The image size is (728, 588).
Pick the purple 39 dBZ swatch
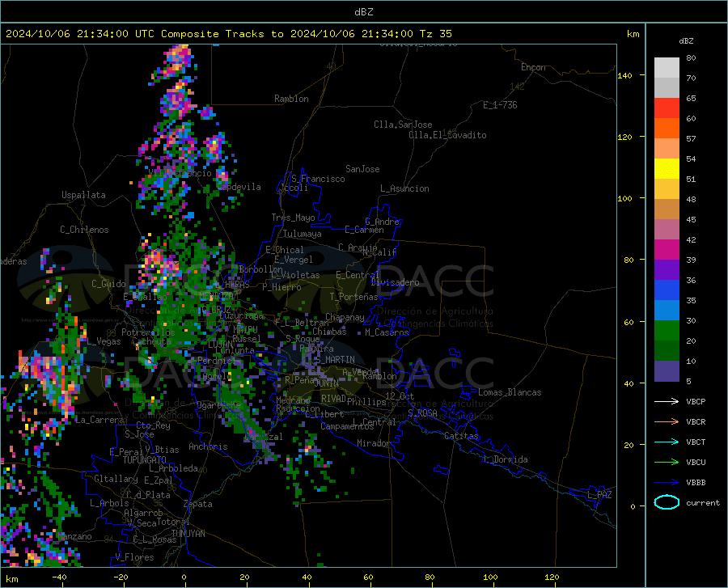[667, 270]
